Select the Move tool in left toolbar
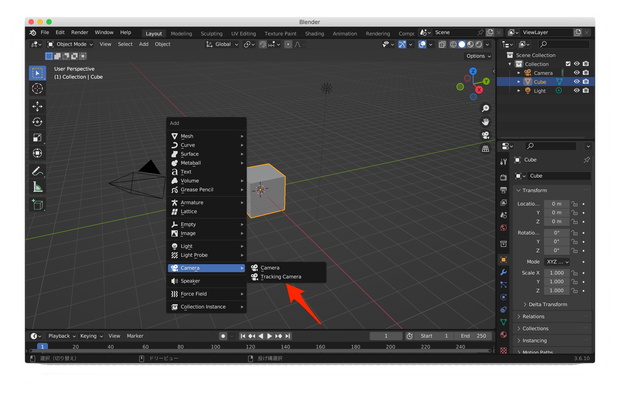 point(38,106)
